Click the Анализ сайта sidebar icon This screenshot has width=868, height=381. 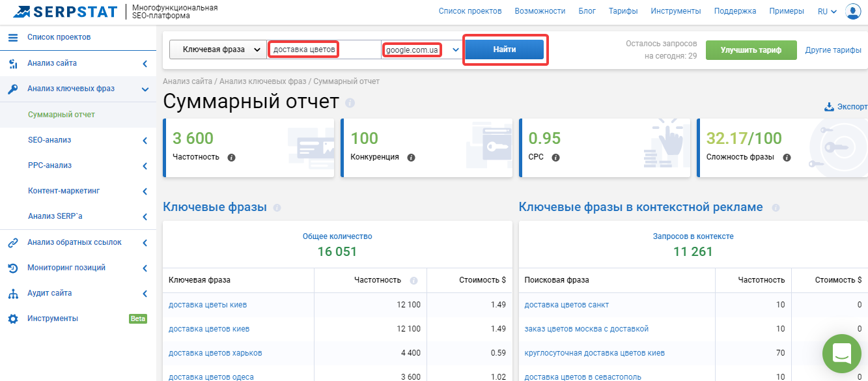13,63
